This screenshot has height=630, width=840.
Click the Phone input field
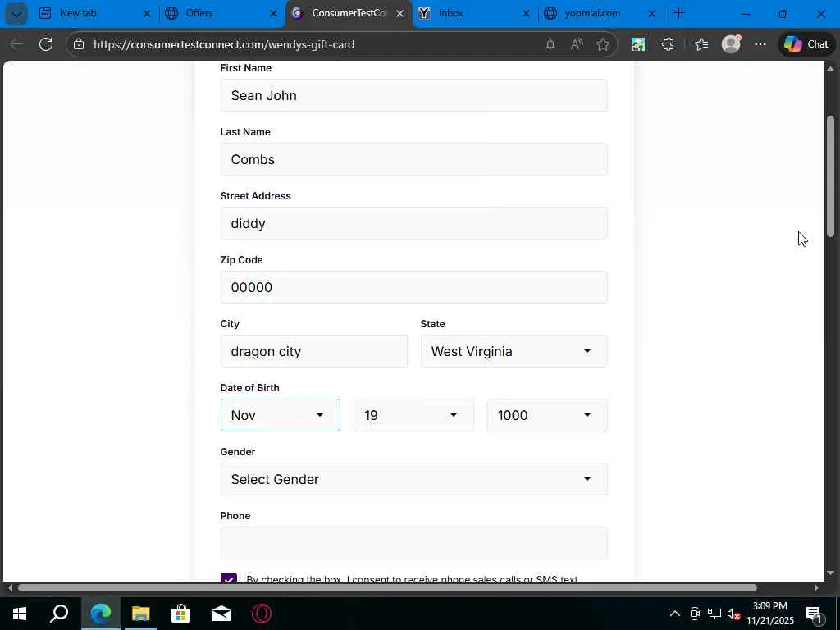pyautogui.click(x=413, y=543)
